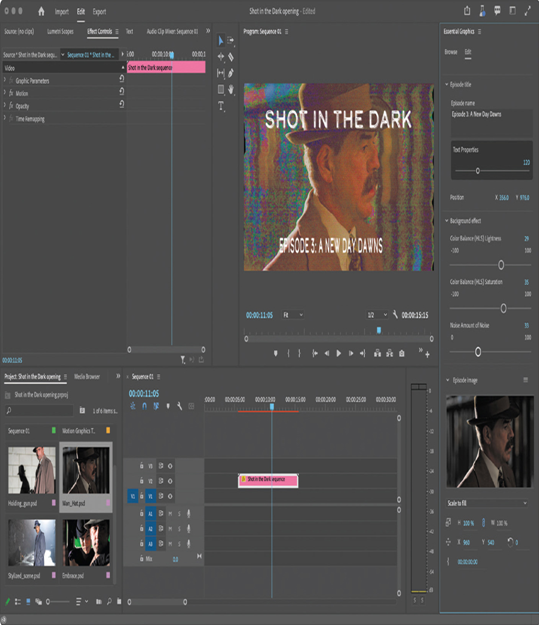Open Program Monitor settings wrench

pos(395,314)
